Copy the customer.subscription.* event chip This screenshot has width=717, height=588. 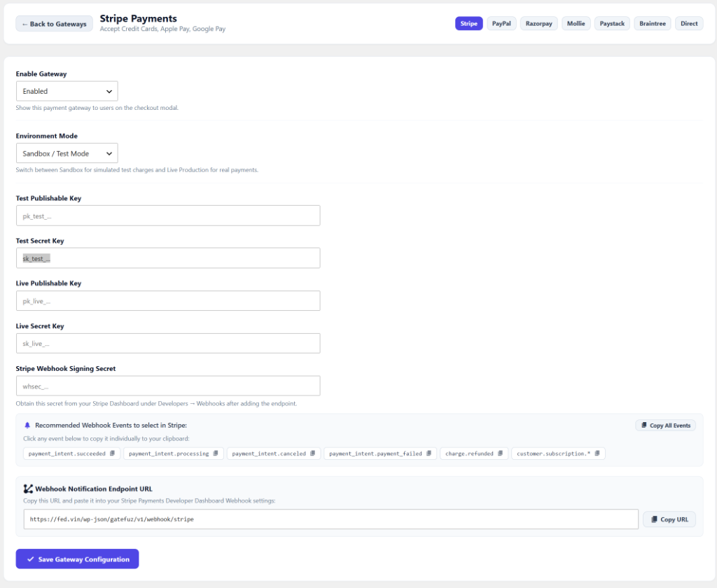point(558,454)
